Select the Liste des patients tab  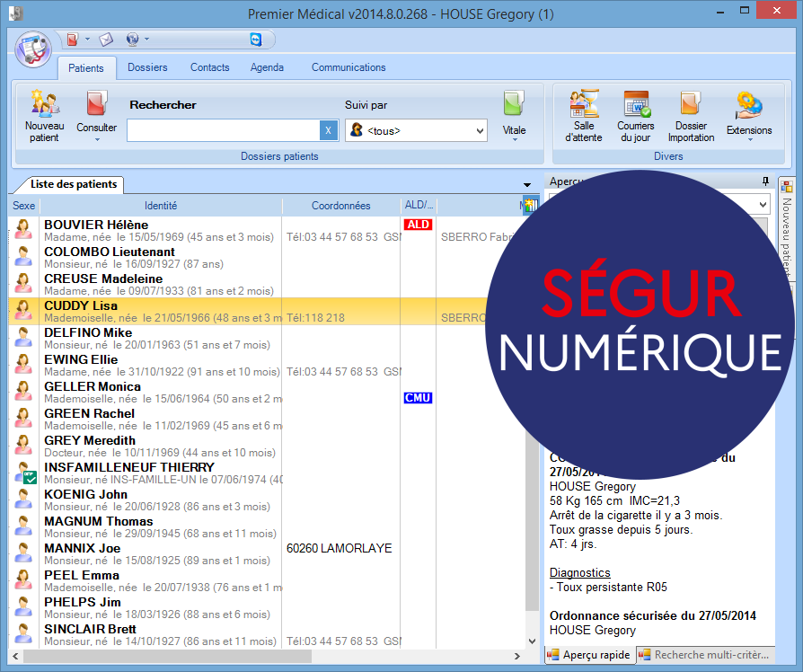(74, 184)
